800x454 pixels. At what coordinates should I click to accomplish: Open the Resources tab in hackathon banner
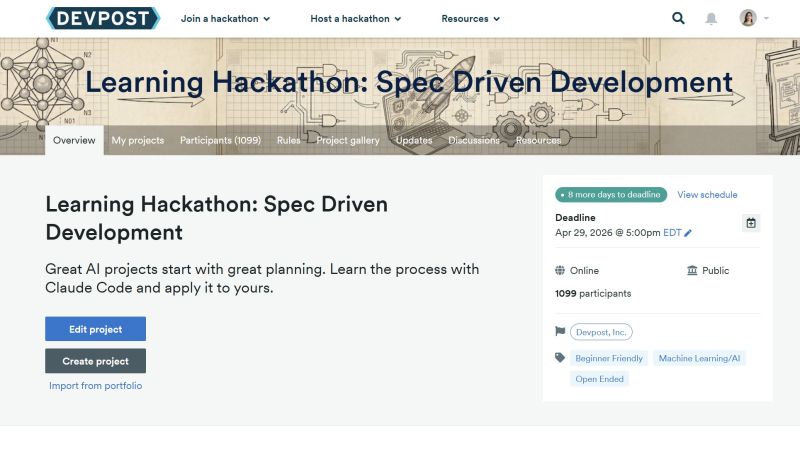pos(538,140)
